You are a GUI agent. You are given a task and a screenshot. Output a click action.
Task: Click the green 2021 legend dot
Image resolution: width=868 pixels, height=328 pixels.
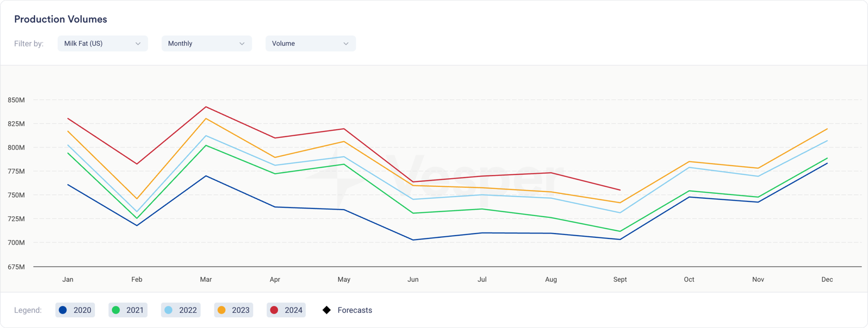tap(116, 310)
